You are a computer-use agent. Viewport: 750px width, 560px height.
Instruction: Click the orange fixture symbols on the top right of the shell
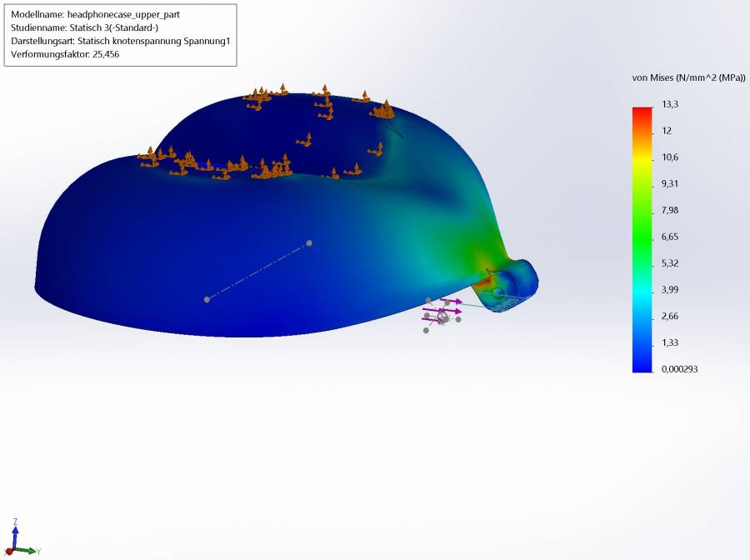click(x=383, y=109)
